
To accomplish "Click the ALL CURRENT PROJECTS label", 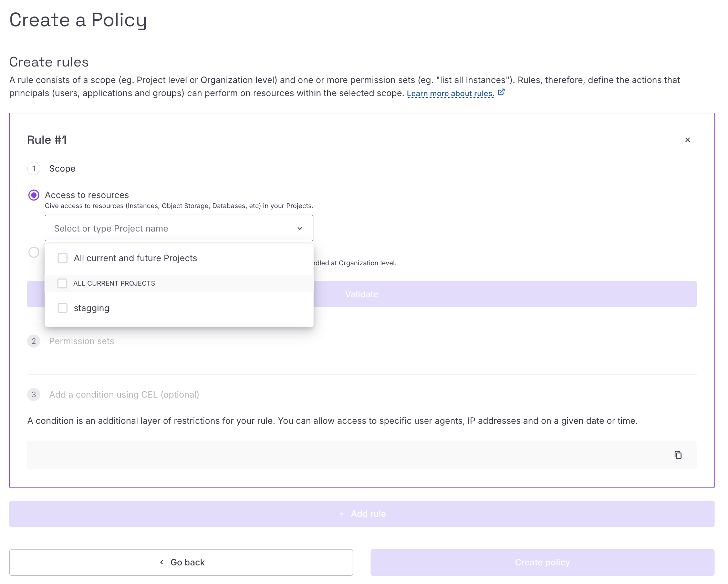I will 114,283.
